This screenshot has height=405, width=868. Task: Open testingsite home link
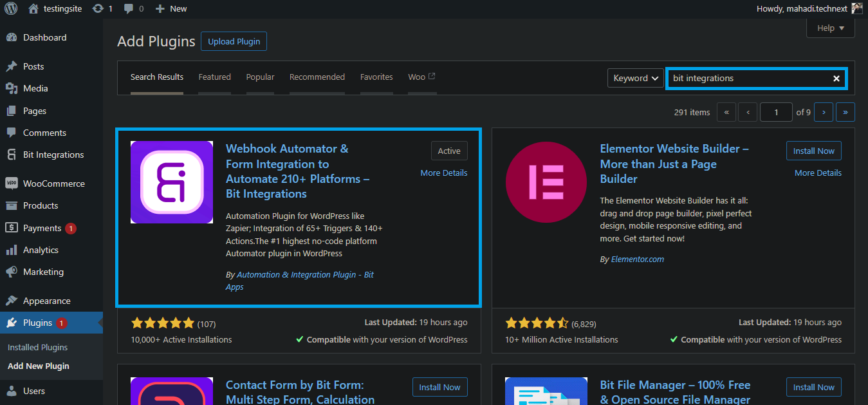(55, 8)
